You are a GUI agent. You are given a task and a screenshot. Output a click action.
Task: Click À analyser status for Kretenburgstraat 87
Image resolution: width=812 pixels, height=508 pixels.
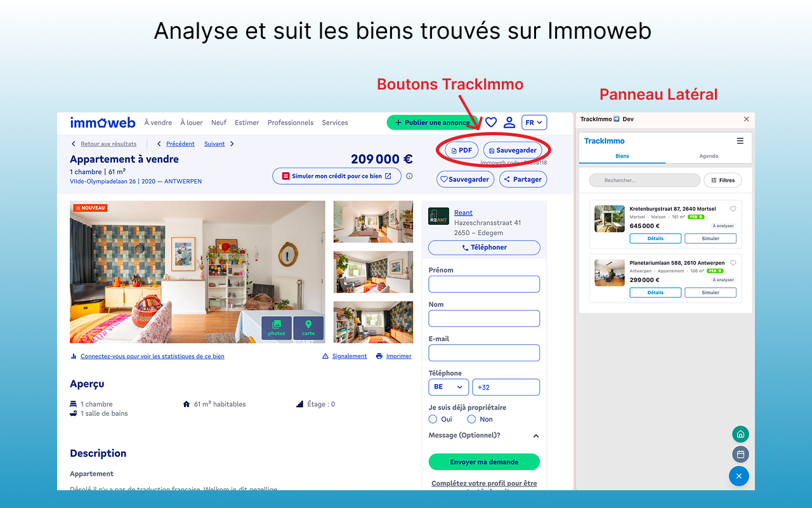click(723, 226)
